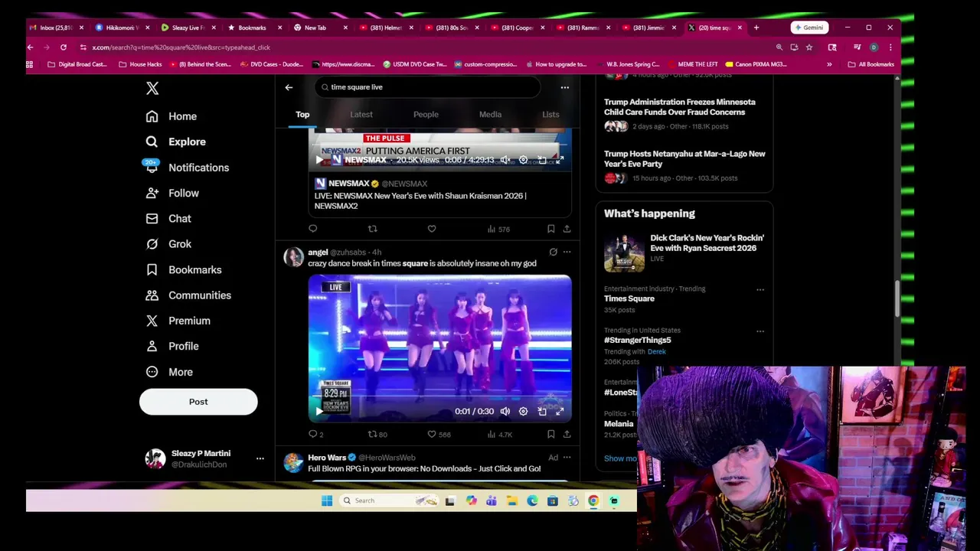This screenshot has width=980, height=551.
Task: View NEWSMAX post analytics 576
Action: click(498, 229)
